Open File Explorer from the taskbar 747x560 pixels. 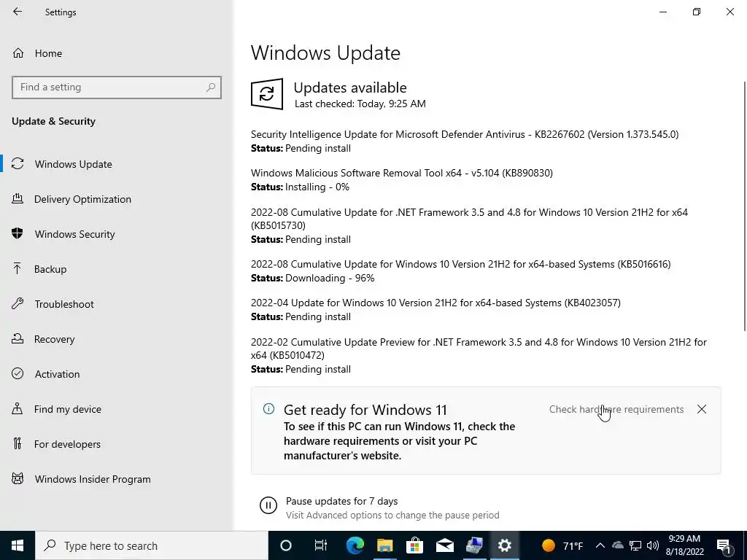pos(385,545)
